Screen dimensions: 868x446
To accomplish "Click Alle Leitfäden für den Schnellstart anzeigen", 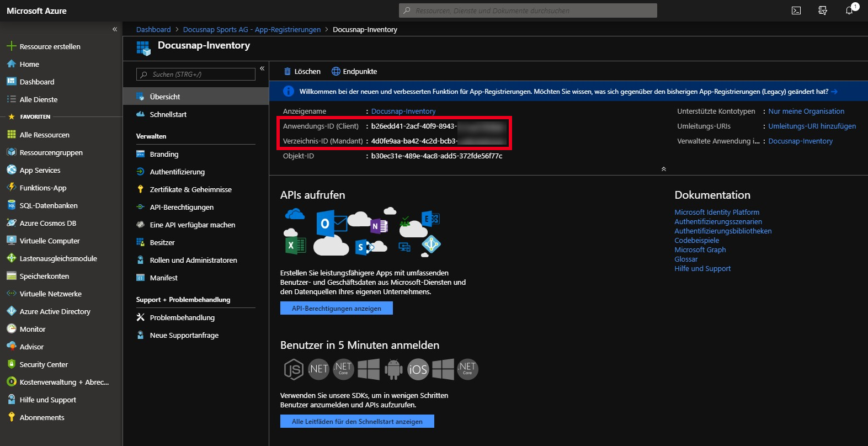I will tap(357, 421).
